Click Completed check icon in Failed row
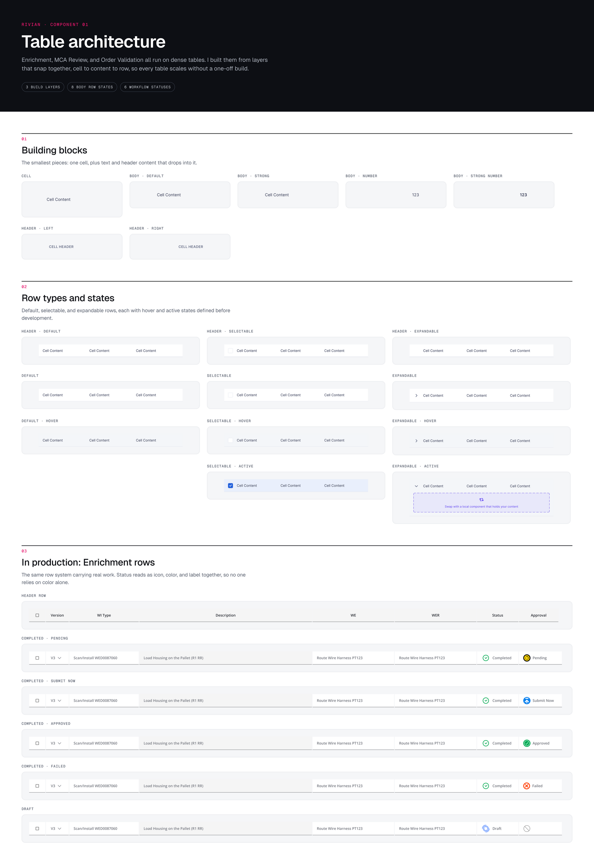594x868 pixels. 486,785
